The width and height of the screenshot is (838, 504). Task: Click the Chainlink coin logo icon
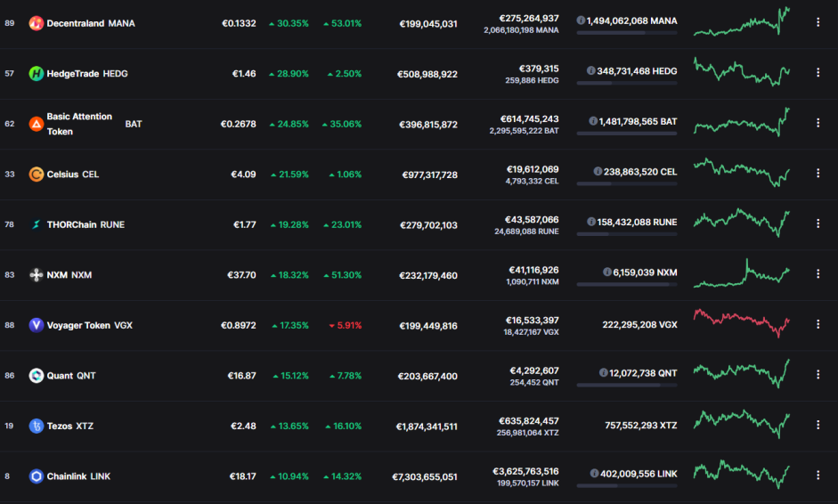pyautogui.click(x=36, y=476)
